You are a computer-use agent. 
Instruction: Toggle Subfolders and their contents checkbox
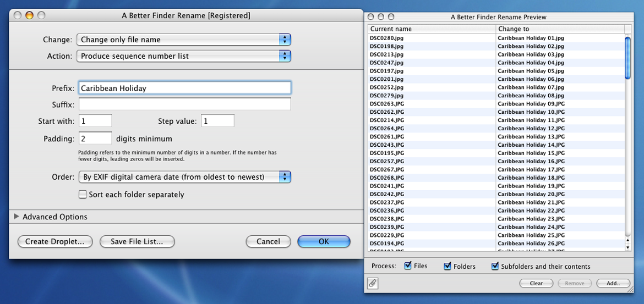(495, 266)
